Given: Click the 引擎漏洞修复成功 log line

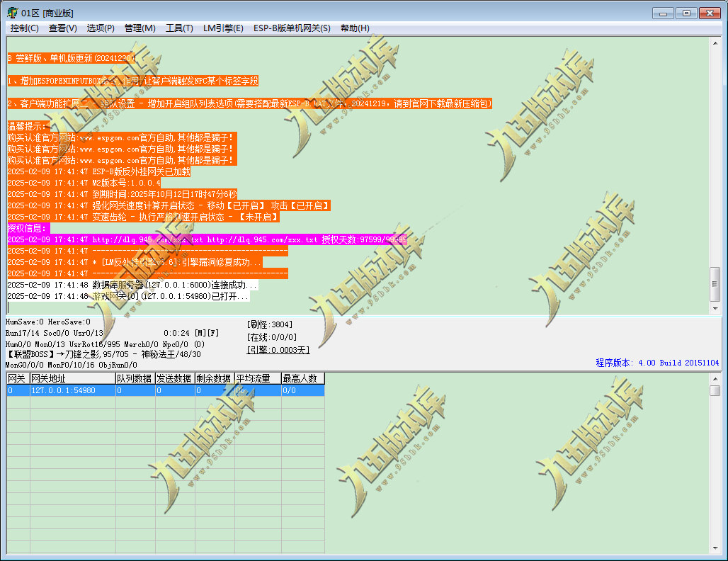Looking at the screenshot, I should pyautogui.click(x=135, y=262).
